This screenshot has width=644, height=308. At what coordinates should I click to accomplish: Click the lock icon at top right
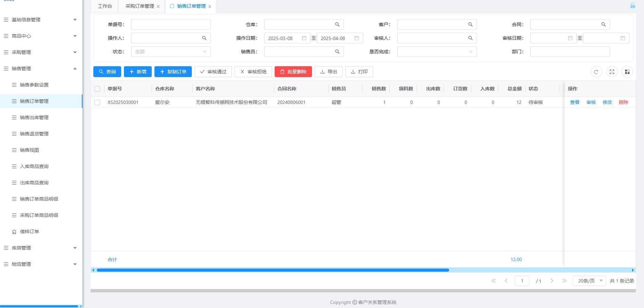tap(633, 5)
